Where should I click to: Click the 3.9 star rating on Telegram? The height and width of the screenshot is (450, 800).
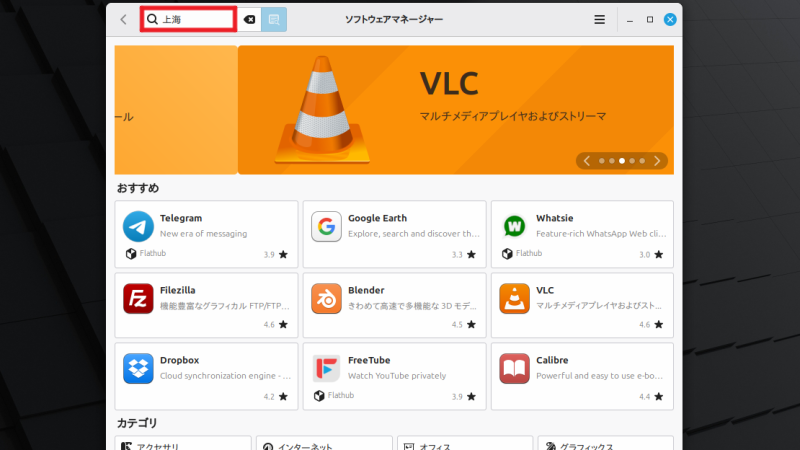coord(276,255)
